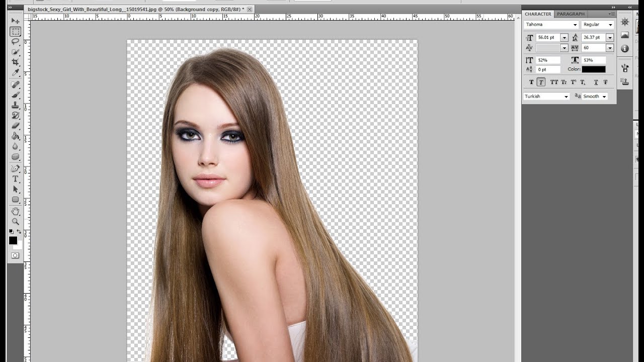This screenshot has height=362, width=644.
Task: Switch to the Character tab
Action: tap(538, 14)
